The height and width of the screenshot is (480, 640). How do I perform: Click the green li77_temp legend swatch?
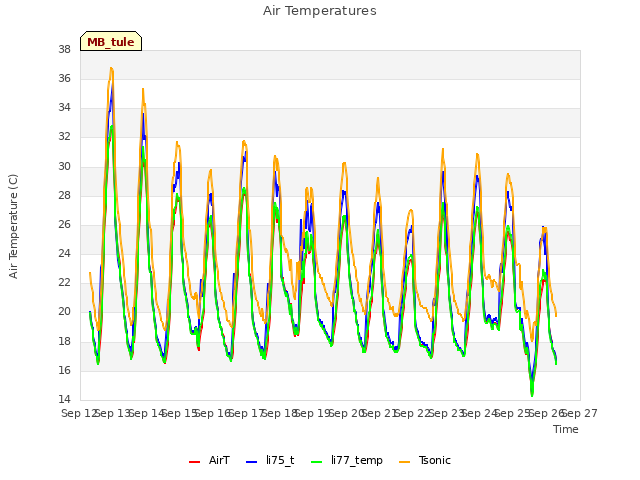tap(317, 462)
